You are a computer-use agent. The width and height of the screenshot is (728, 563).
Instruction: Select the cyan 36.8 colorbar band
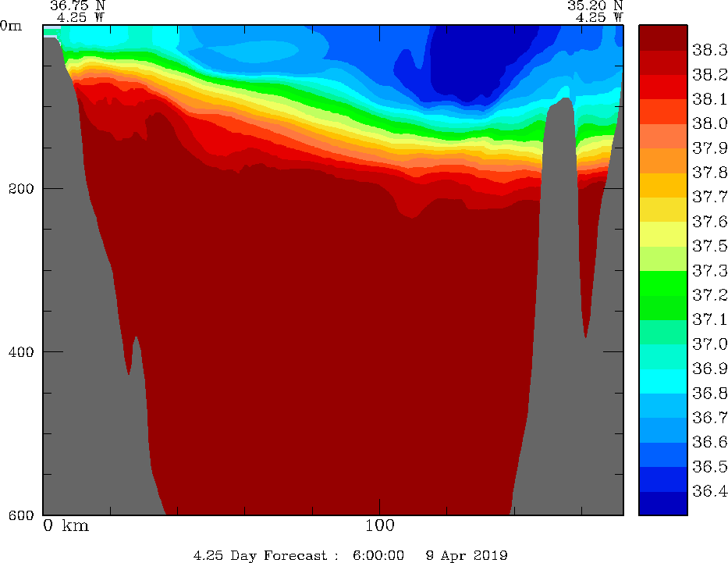click(663, 381)
